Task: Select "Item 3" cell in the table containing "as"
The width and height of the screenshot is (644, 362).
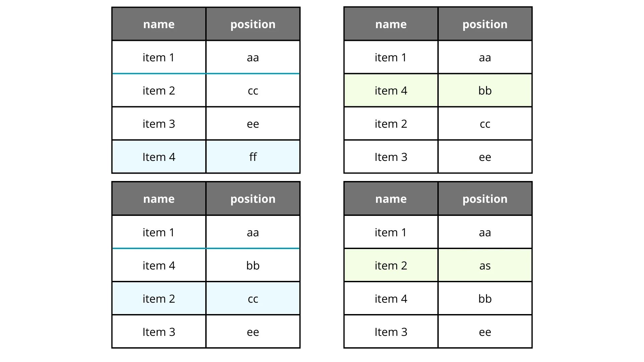Action: [x=391, y=332]
